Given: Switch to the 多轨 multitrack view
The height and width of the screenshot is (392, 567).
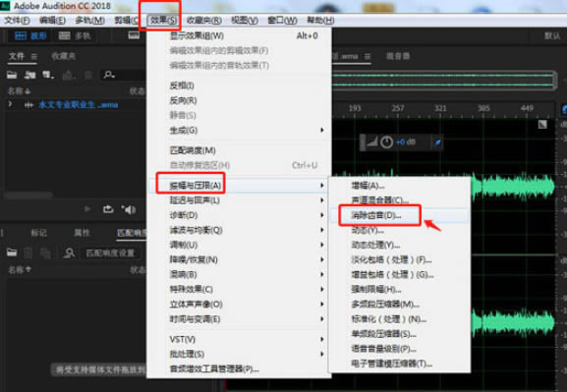Looking at the screenshot, I should click(75, 35).
